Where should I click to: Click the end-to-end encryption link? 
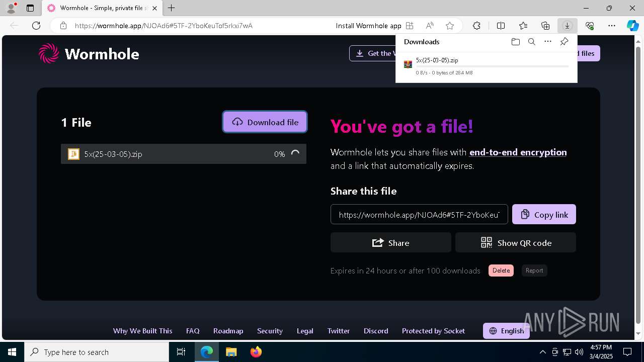[x=518, y=152]
